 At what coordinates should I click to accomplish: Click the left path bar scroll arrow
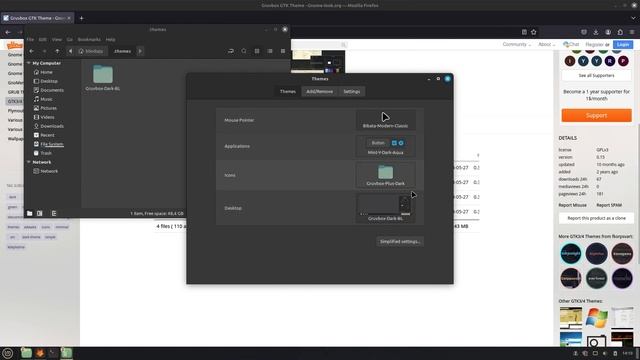(70, 51)
